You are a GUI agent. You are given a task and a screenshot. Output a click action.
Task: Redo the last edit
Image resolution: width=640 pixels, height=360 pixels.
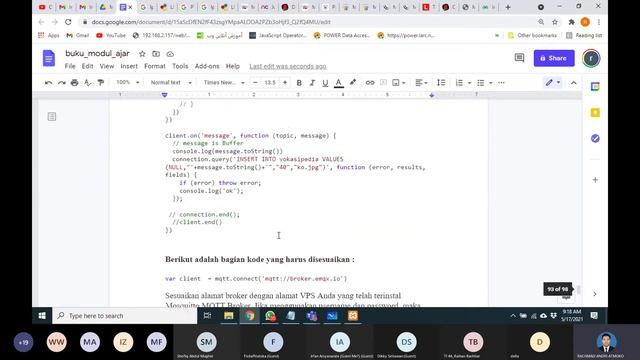coord(62,83)
